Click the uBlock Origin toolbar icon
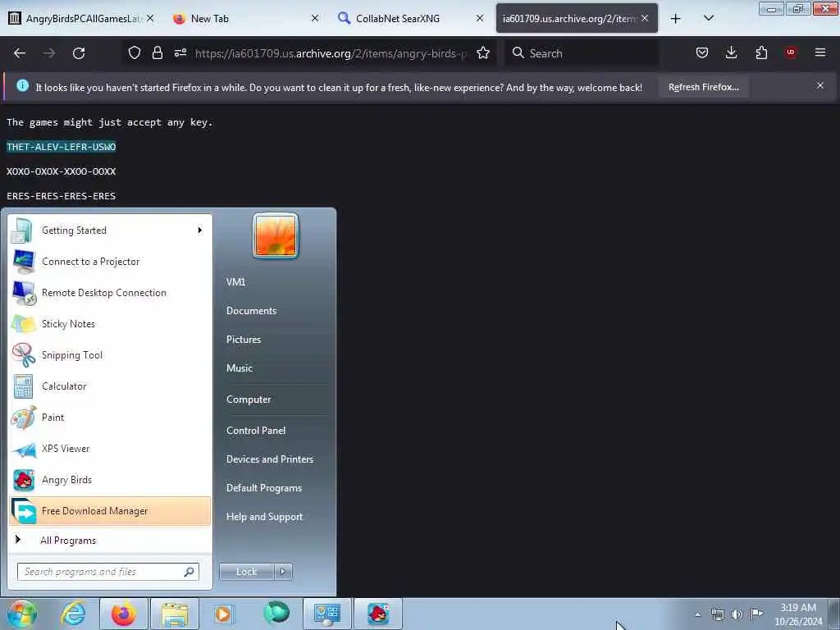 (x=791, y=53)
